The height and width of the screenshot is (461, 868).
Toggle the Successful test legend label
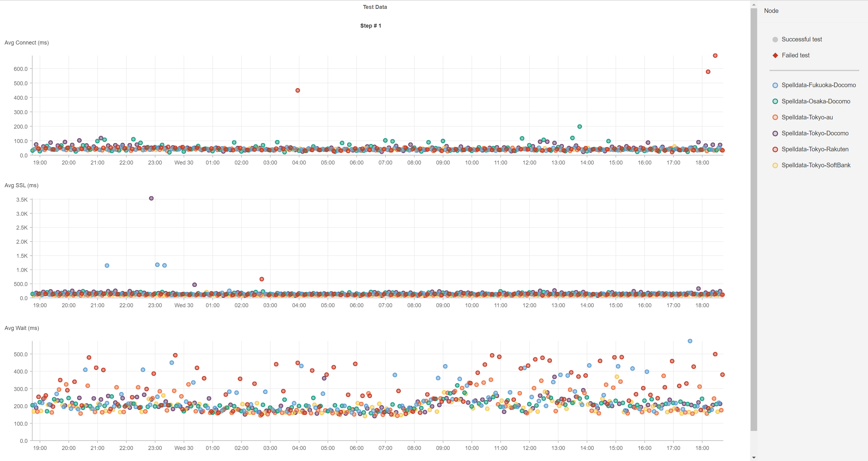tap(801, 39)
